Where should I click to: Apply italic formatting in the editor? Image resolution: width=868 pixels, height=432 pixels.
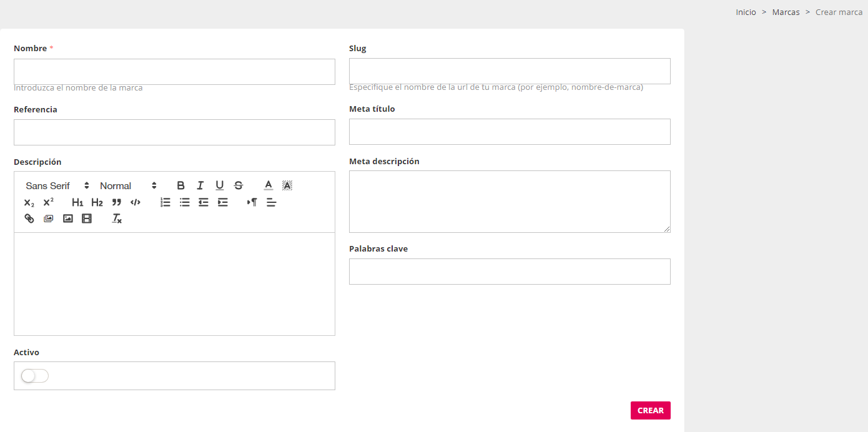click(x=200, y=185)
